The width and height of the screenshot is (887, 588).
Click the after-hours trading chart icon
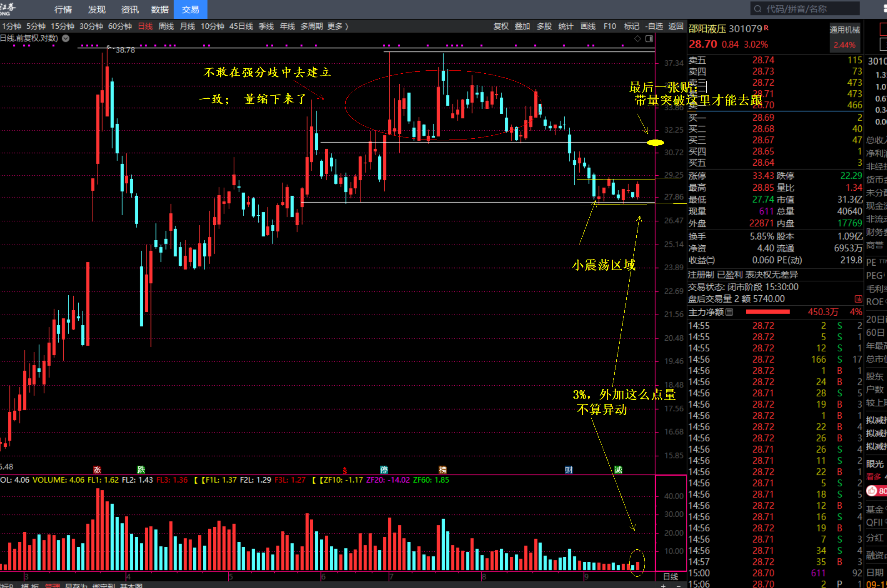tap(858, 299)
